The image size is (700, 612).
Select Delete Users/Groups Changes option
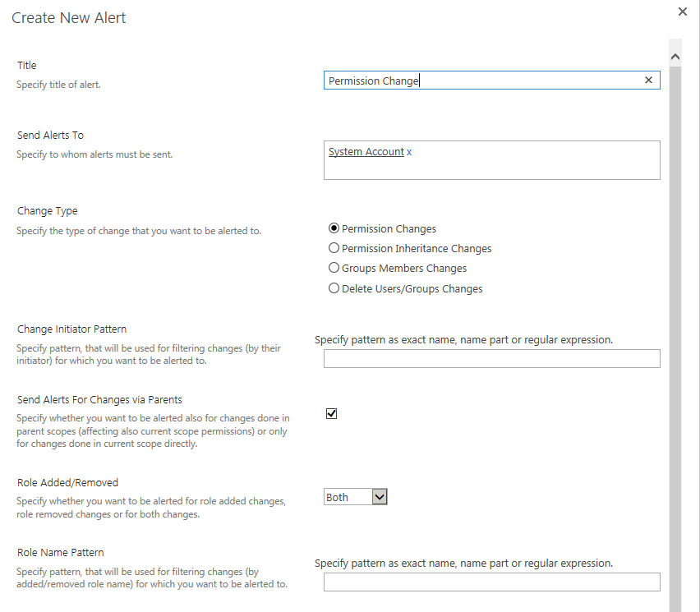tap(334, 288)
